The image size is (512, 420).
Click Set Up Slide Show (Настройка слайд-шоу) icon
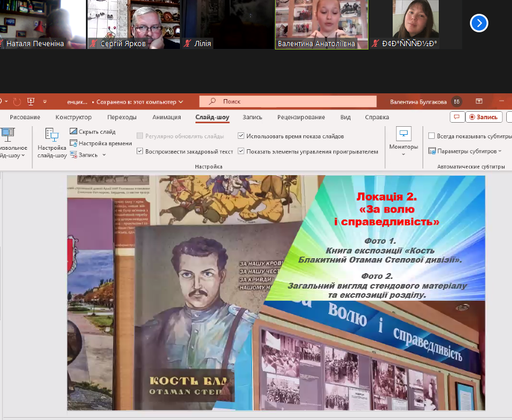(x=52, y=137)
